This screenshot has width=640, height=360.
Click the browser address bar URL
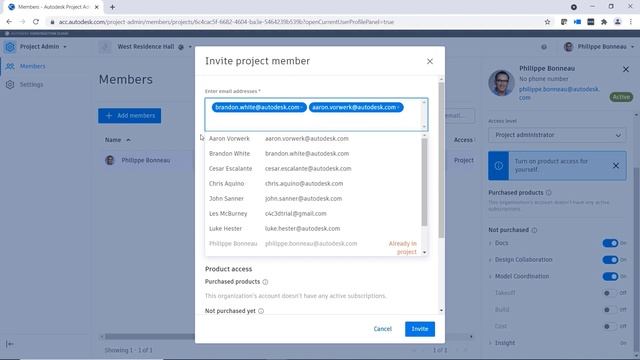[227, 22]
